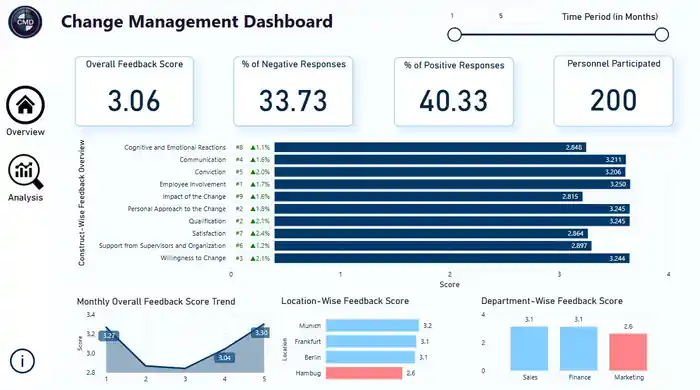Click the Personal Approach to the Change bar
This screenshot has width=700, height=390.
point(452,209)
